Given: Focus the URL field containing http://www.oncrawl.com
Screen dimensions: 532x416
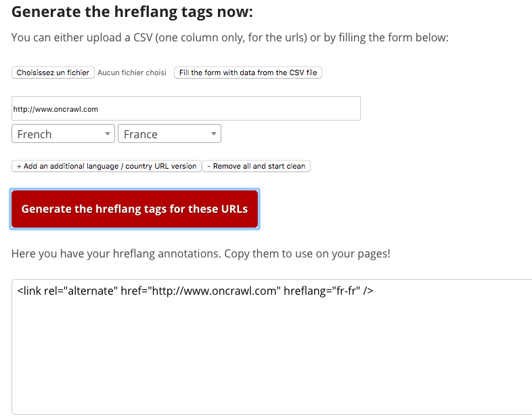Looking at the screenshot, I should pos(186,108).
